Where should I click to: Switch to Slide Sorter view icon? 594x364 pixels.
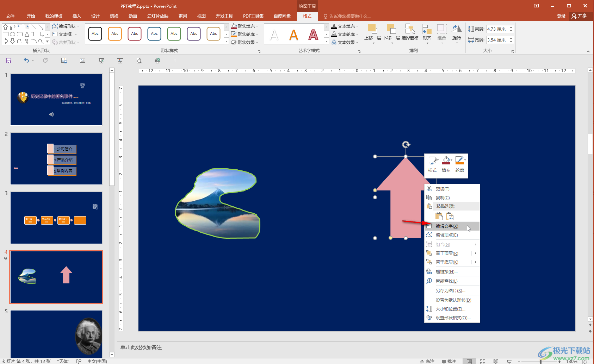pos(483,362)
